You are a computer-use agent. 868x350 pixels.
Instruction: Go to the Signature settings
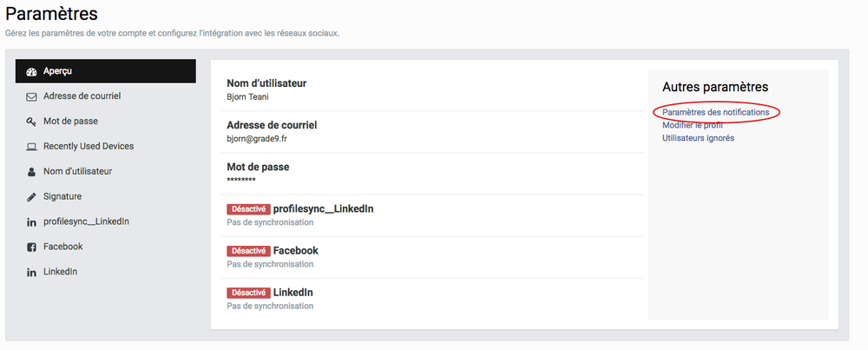click(62, 197)
